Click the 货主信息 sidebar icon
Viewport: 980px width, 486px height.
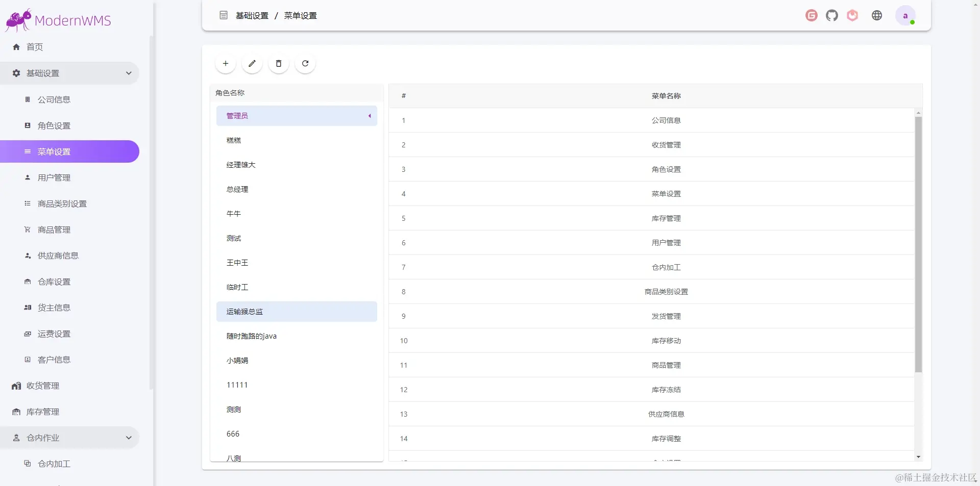click(28, 308)
